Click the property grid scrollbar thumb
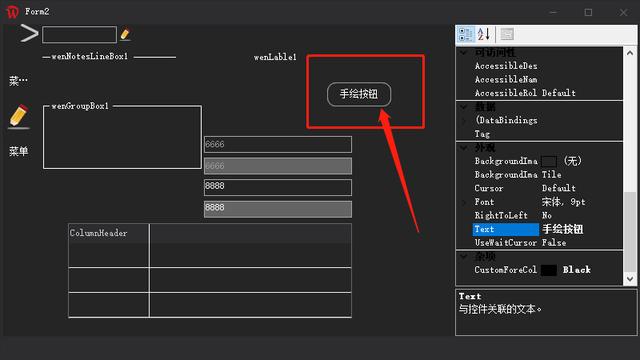The image size is (640, 360). pos(630,233)
